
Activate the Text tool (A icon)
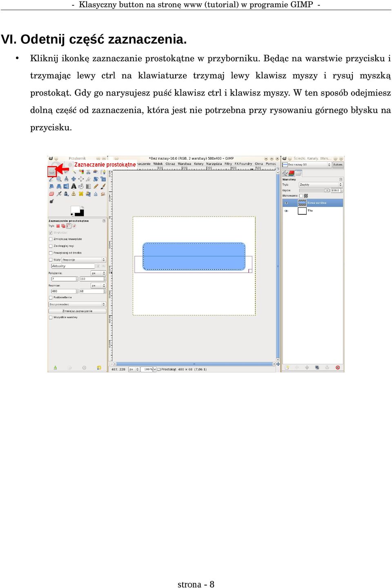[73, 187]
